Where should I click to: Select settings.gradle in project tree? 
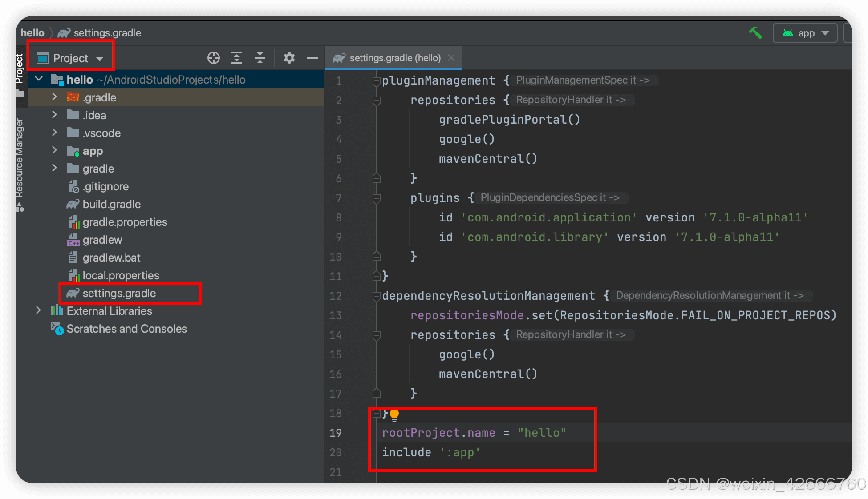pos(119,293)
